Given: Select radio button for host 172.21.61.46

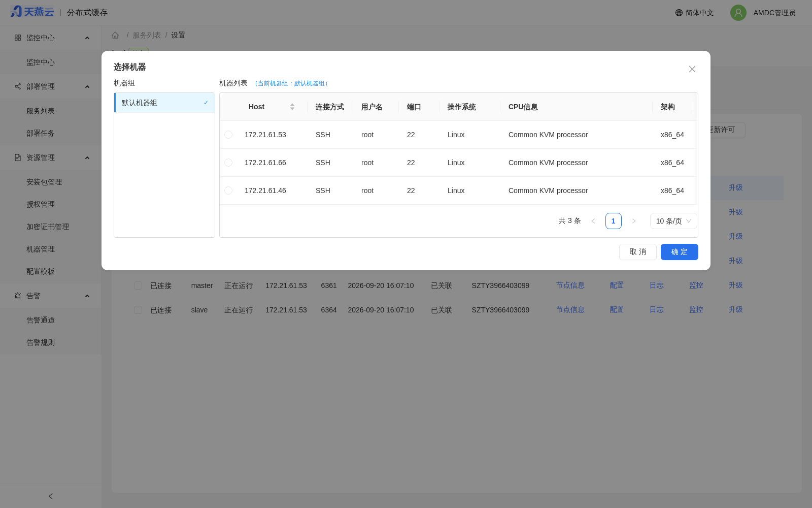Looking at the screenshot, I should tap(228, 190).
